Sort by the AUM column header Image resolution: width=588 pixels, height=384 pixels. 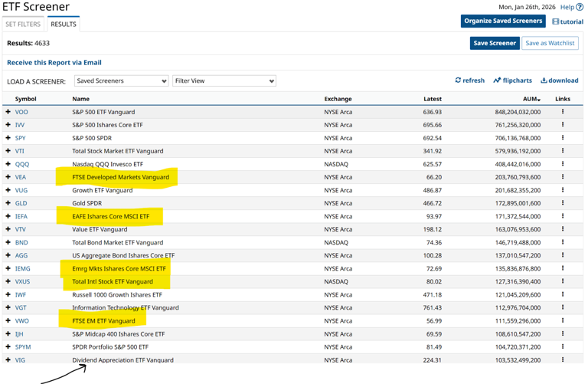[531, 99]
